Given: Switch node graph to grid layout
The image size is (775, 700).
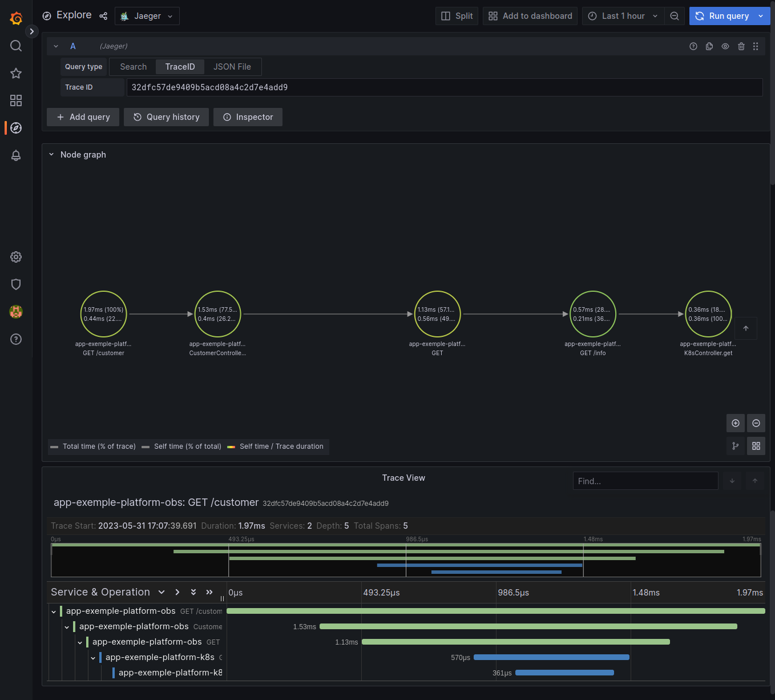Looking at the screenshot, I should pos(756,446).
